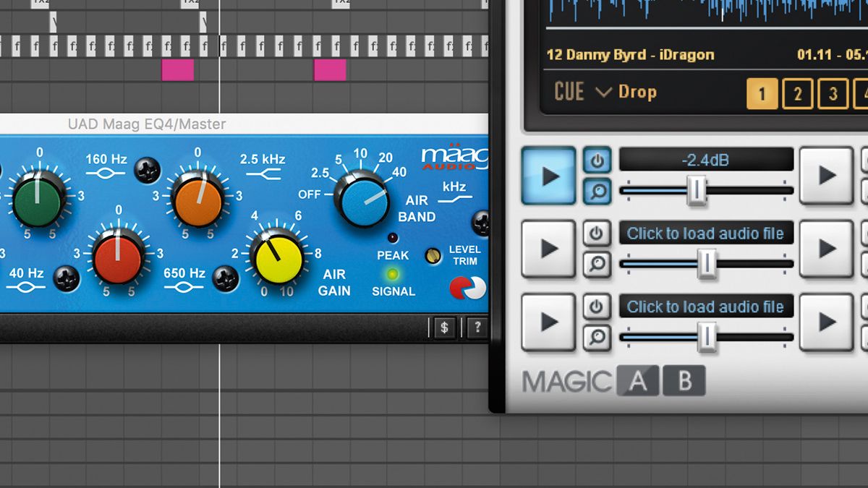This screenshot has height=488, width=868.
Task: Select hot cue button 1
Action: tap(762, 93)
